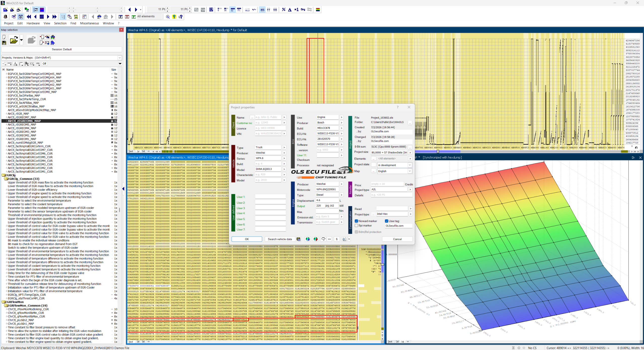Enable the Spi marker checkbox
The width and height of the screenshot is (644, 350).
(356, 226)
